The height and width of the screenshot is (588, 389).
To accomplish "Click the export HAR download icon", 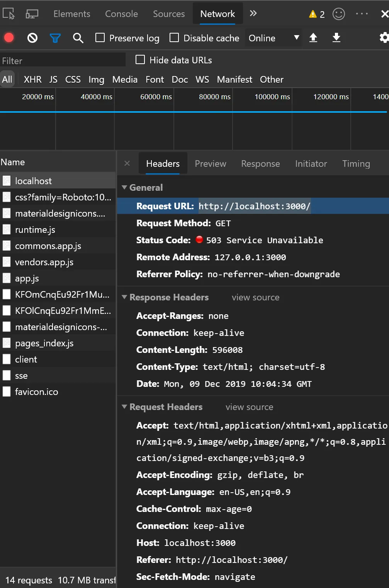I will click(x=336, y=38).
